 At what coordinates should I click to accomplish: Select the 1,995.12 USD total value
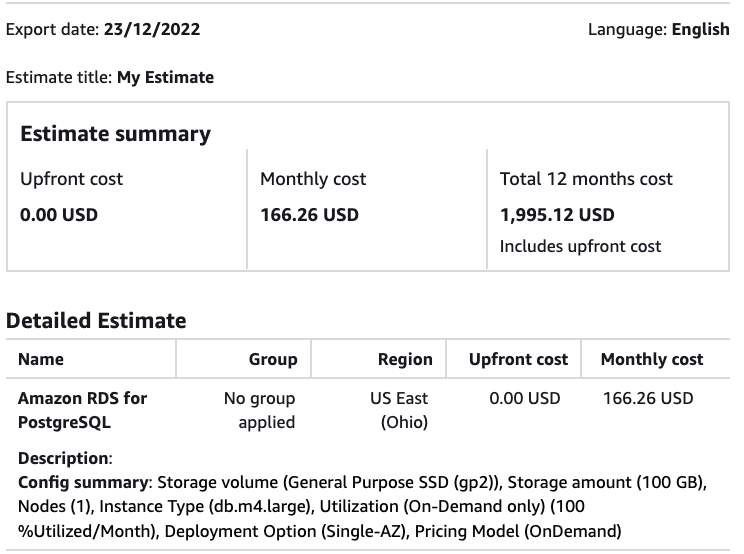click(557, 215)
